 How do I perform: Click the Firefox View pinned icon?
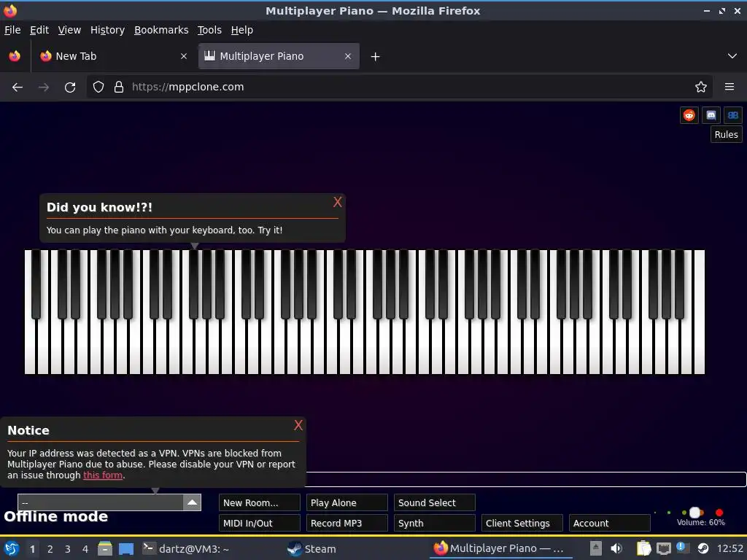pos(15,56)
